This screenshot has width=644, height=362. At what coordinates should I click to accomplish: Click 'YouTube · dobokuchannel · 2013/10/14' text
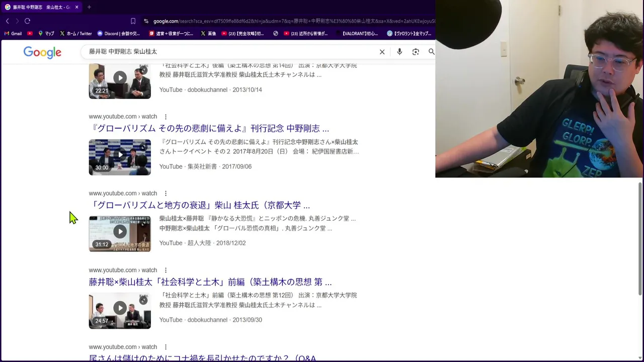210,89
